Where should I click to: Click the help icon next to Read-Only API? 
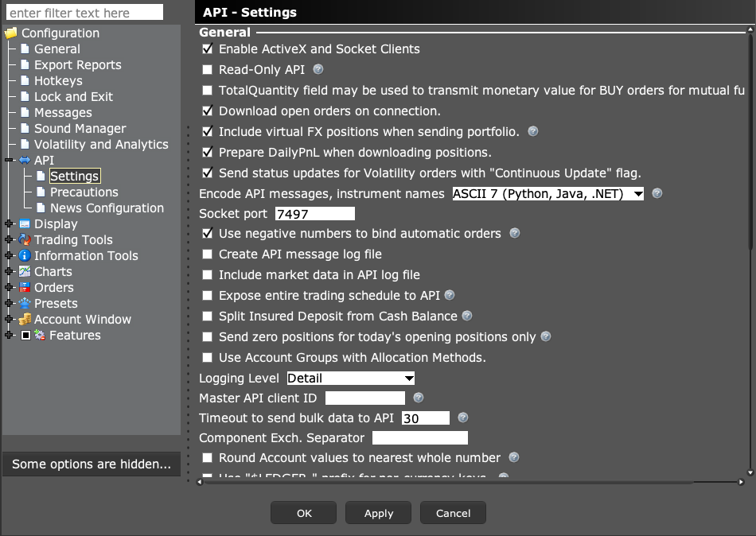(x=318, y=69)
